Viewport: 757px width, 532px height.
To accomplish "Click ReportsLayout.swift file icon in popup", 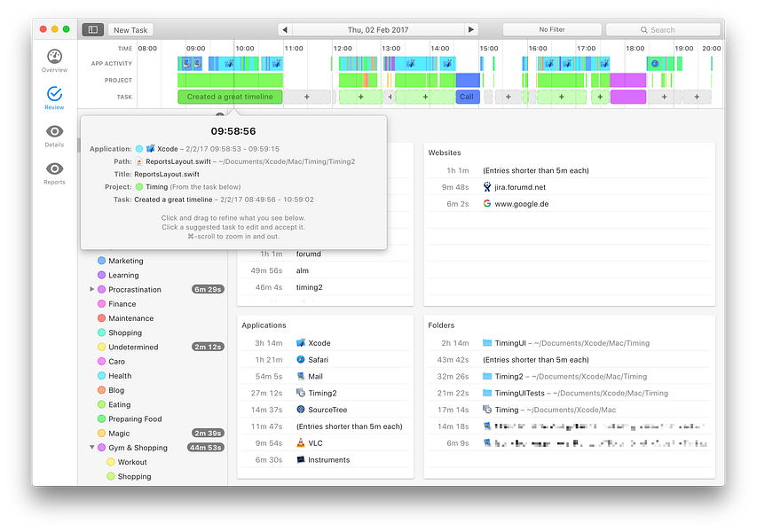I will click(139, 161).
